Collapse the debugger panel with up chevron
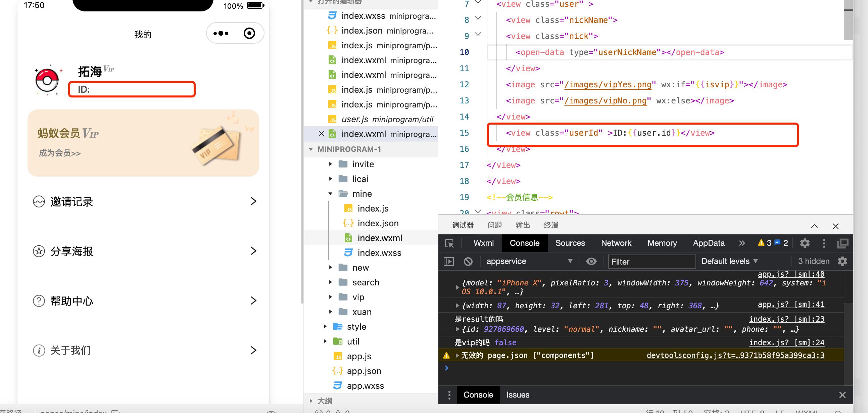The image size is (868, 413). tap(814, 226)
